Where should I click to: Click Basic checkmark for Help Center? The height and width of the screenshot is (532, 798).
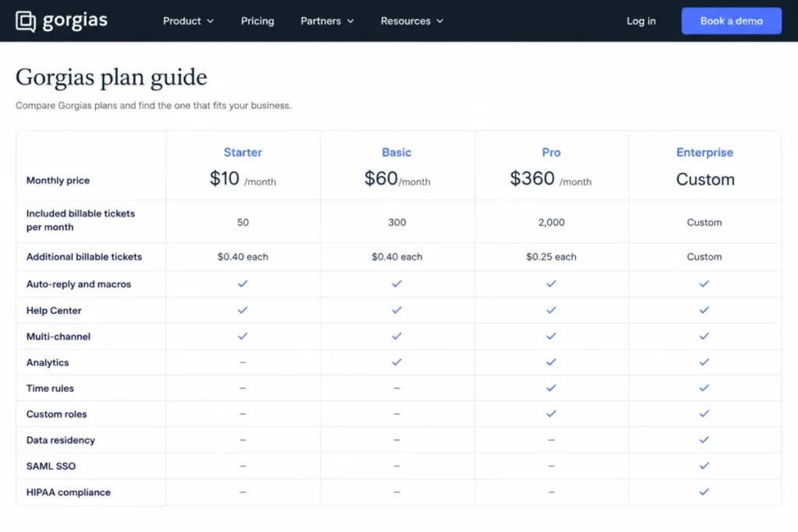click(x=397, y=310)
